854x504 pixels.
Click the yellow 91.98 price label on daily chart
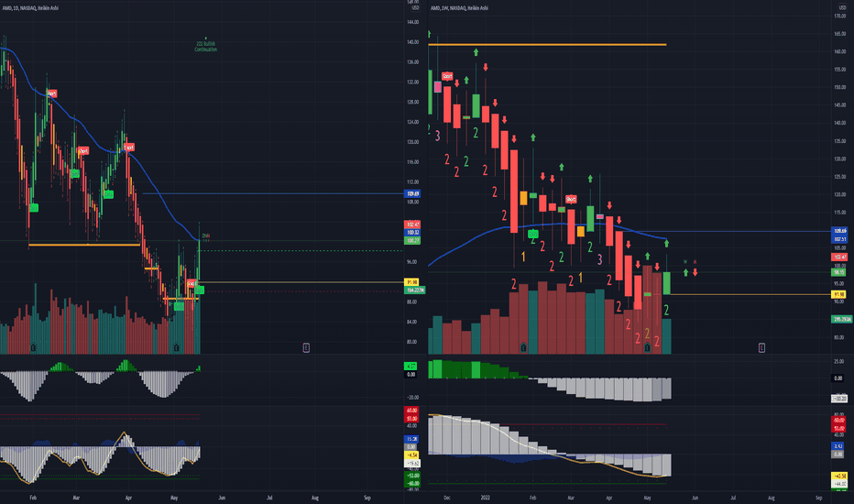click(x=411, y=281)
